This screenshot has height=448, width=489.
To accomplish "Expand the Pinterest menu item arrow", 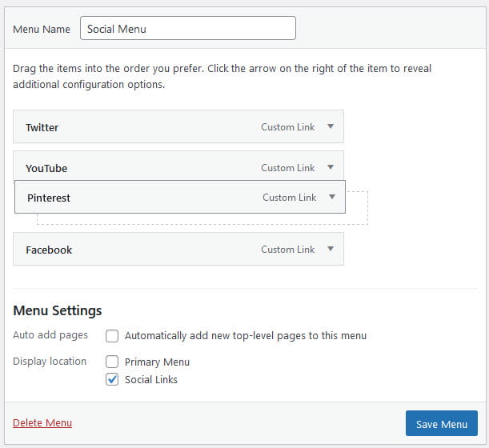I will pyautogui.click(x=332, y=197).
